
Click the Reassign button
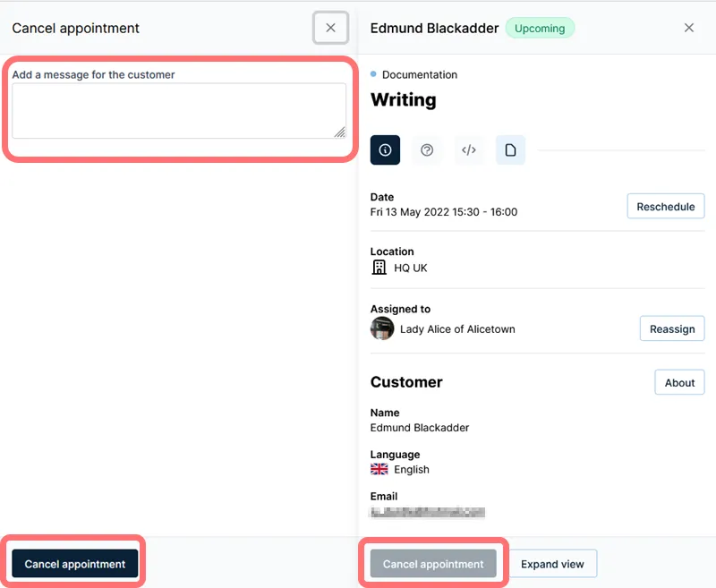tap(672, 328)
